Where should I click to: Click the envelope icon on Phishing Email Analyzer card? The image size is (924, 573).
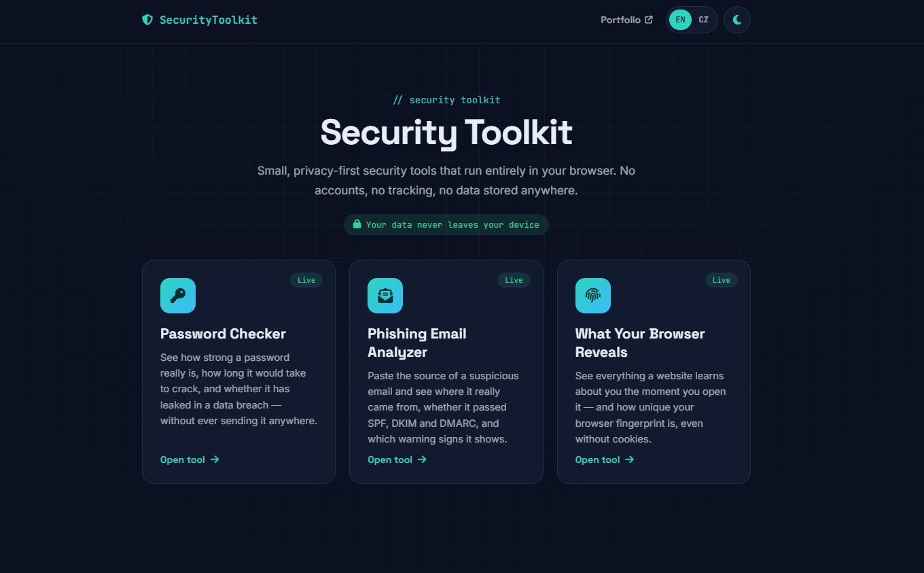pos(385,296)
